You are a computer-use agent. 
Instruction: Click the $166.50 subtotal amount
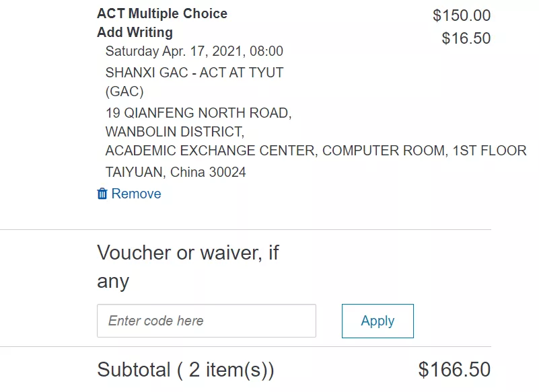pyautogui.click(x=454, y=370)
